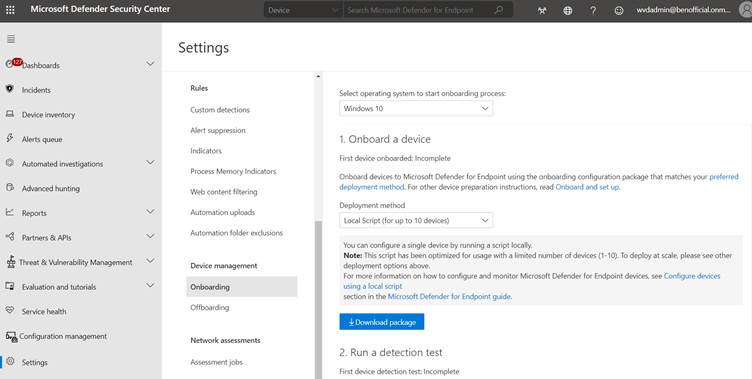Open Custom detections settings
The width and height of the screenshot is (752, 379).
tap(220, 110)
